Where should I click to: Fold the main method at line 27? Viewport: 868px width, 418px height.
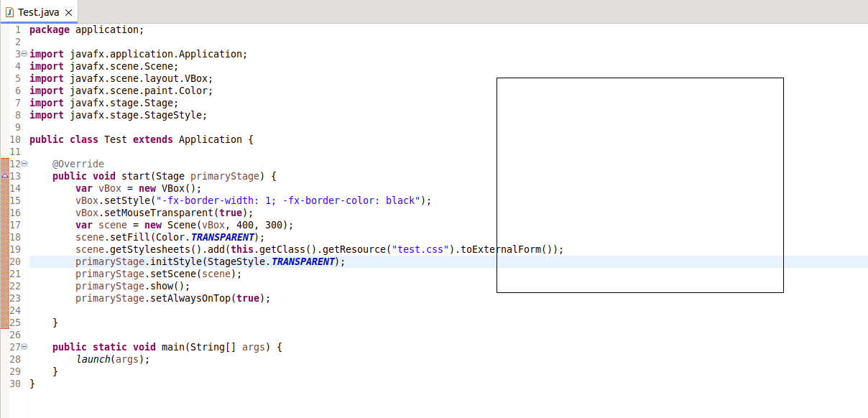click(24, 347)
